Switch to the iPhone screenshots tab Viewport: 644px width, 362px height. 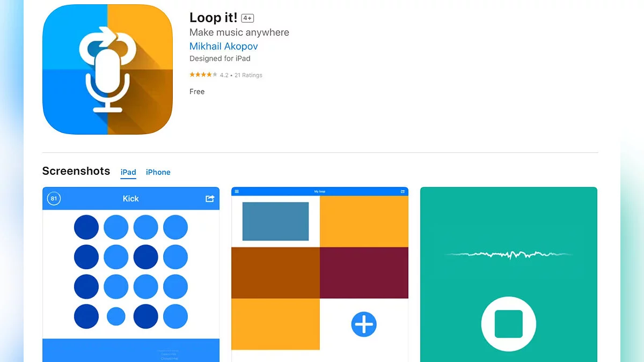(158, 172)
